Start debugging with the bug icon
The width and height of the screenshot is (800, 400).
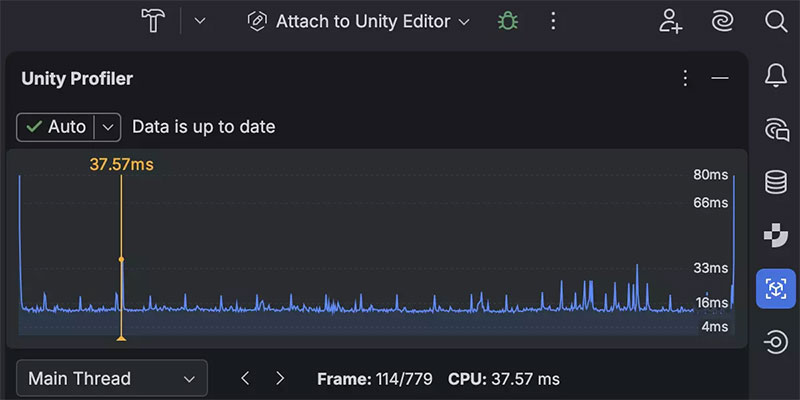[507, 21]
